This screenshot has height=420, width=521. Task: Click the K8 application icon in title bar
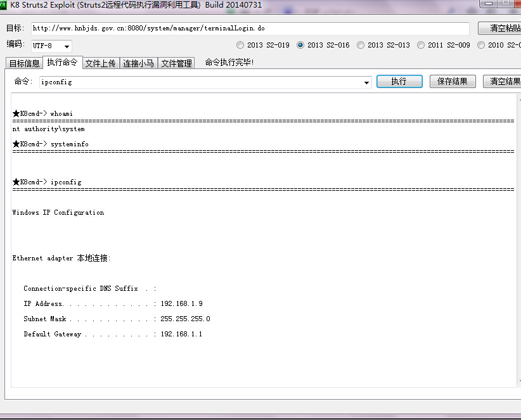[x=3, y=5]
